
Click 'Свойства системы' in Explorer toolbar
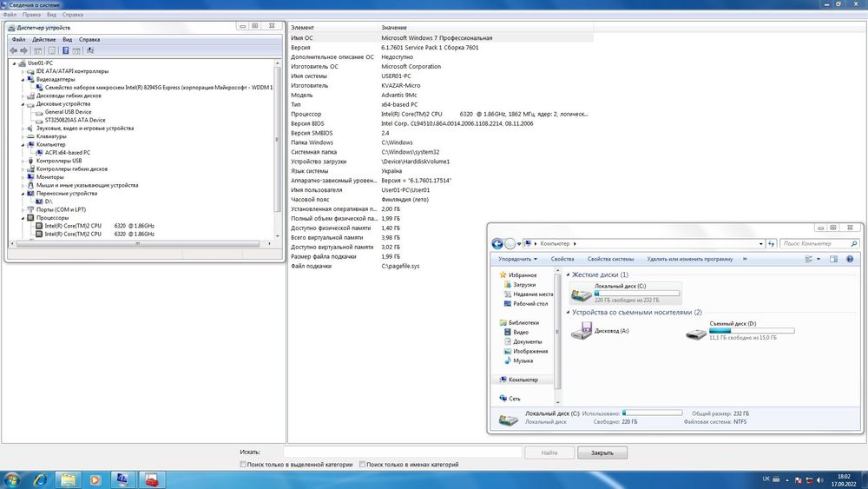610,259
